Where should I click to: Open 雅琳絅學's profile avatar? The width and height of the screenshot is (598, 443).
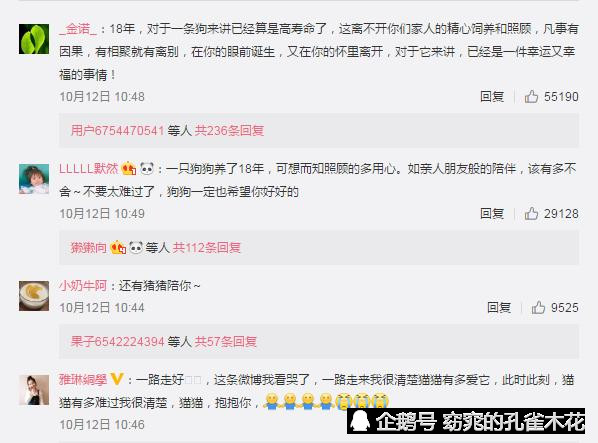point(34,390)
